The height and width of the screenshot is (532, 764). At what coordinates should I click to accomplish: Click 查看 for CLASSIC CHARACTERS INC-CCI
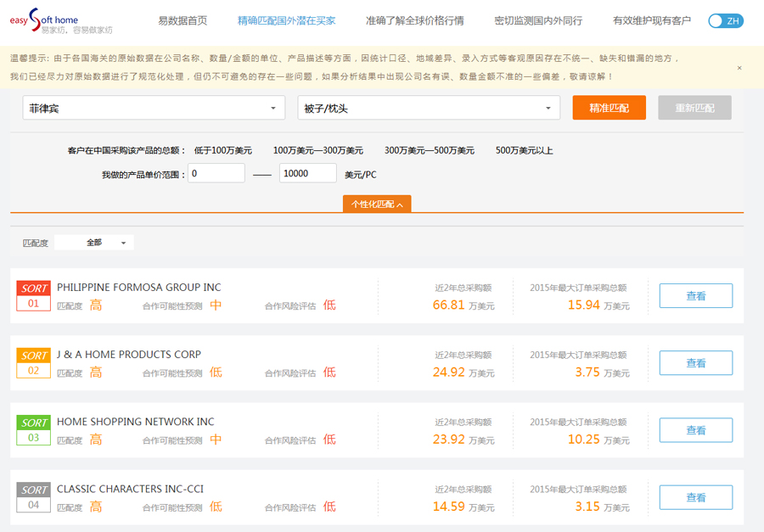pos(696,497)
